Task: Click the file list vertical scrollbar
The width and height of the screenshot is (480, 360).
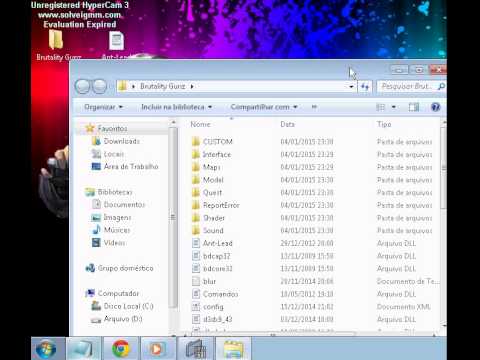Action: (x=443, y=167)
